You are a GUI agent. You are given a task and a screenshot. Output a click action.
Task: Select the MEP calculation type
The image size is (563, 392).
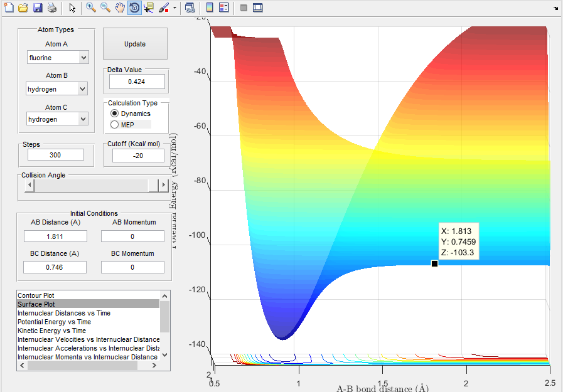click(114, 125)
